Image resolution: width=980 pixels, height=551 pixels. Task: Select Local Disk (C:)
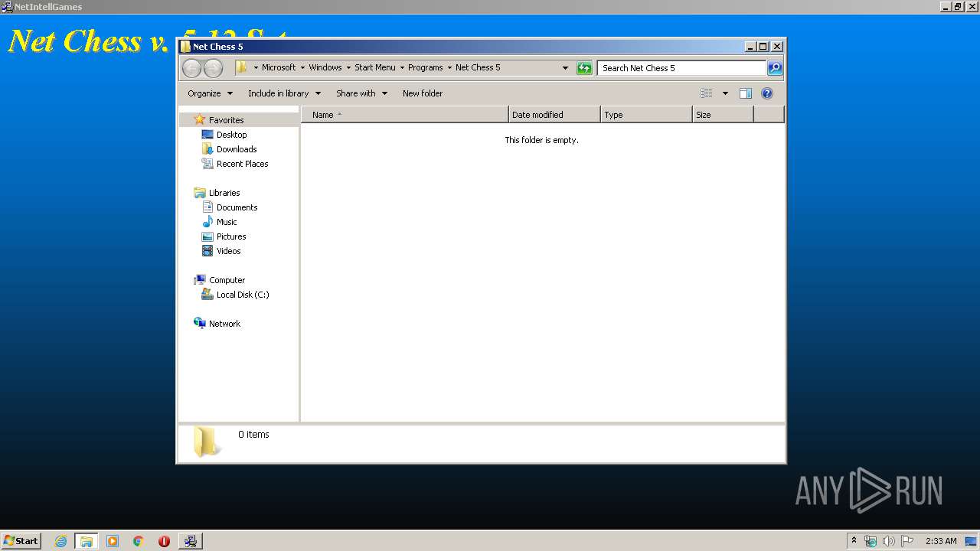click(x=242, y=295)
